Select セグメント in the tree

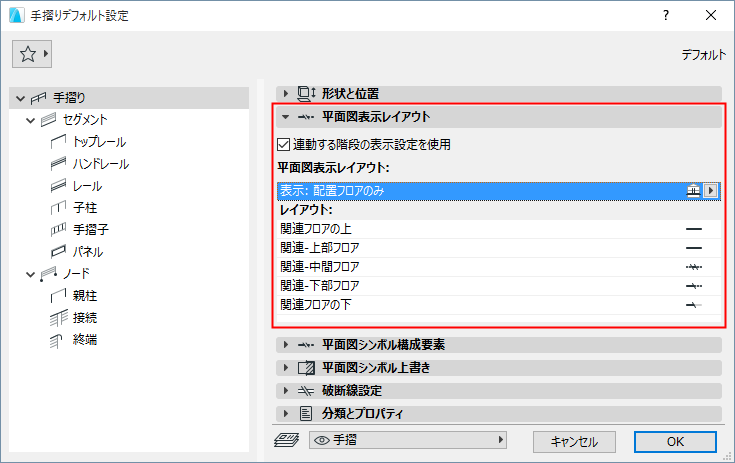(85, 120)
